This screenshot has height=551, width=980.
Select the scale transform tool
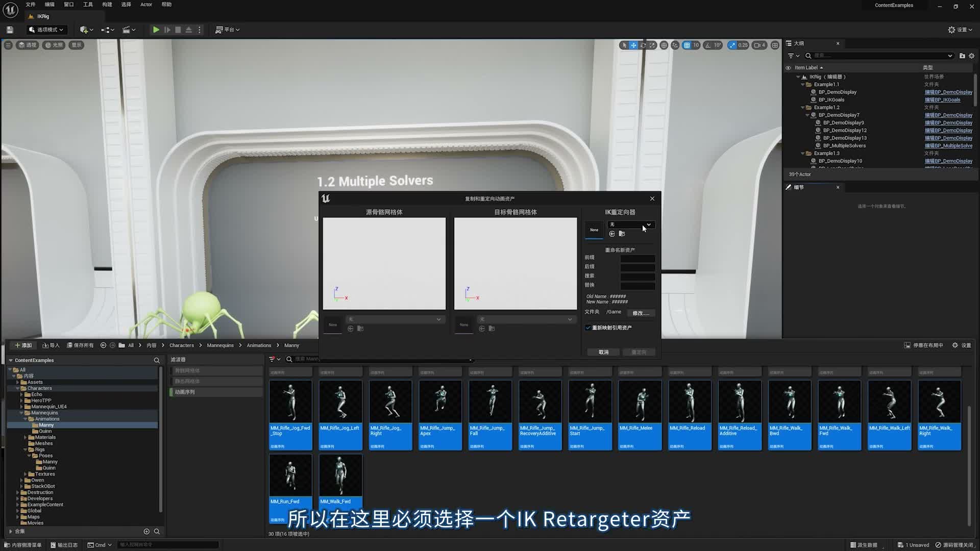pos(652,45)
